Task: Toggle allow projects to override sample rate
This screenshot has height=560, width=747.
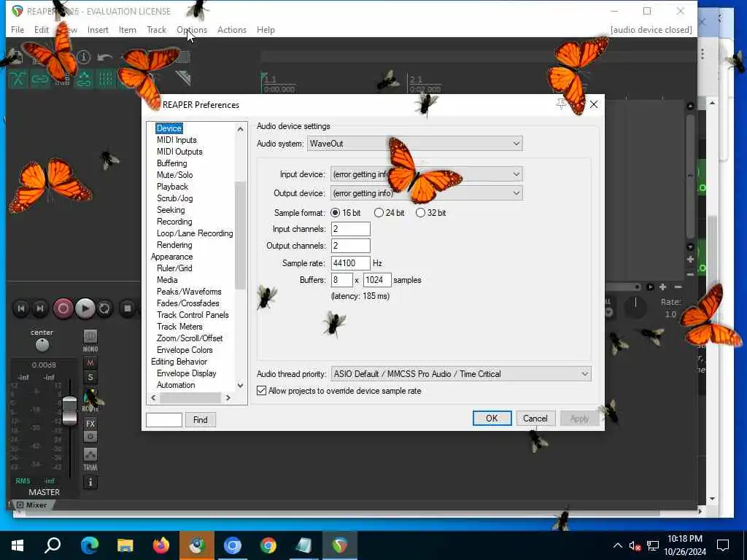Action: coord(338,391)
